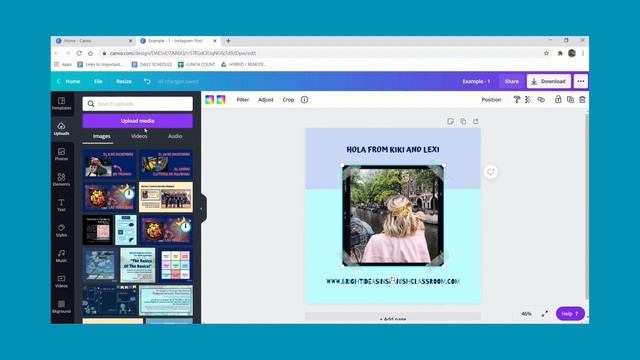The width and height of the screenshot is (640, 360).
Task: Open the Templates sidebar panel
Action: (x=61, y=103)
